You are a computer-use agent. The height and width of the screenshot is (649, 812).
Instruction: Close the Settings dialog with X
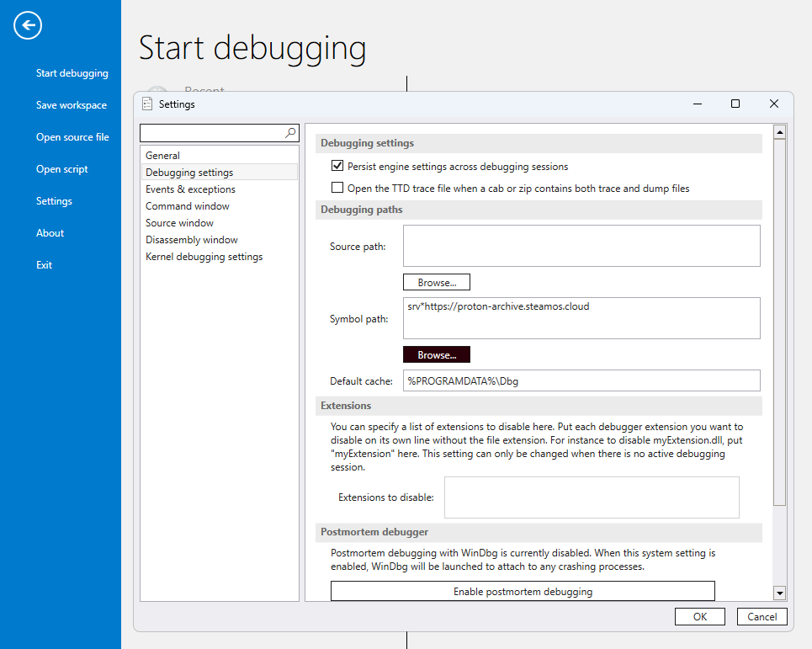pos(773,104)
